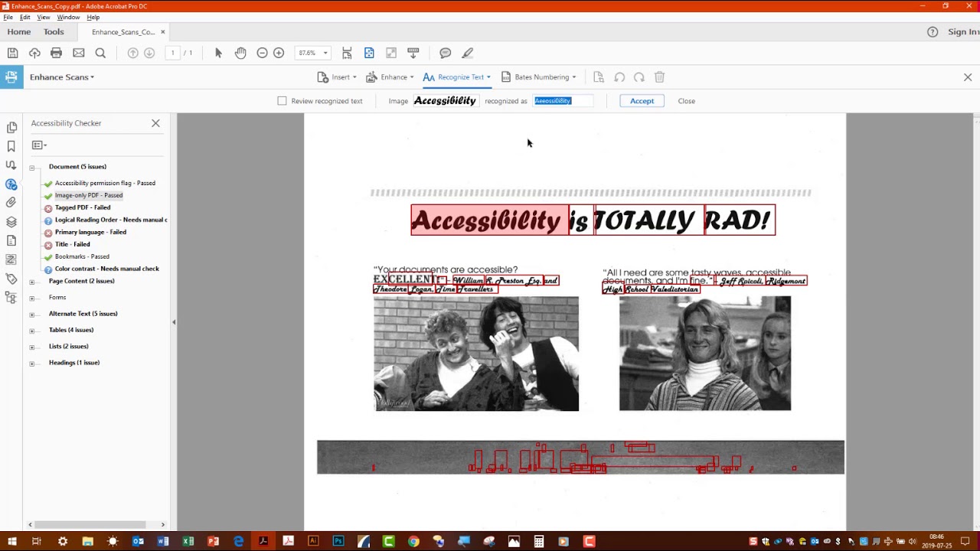980x551 pixels.
Task: Open the Find text magnifier icon
Action: pyautogui.click(x=100, y=53)
